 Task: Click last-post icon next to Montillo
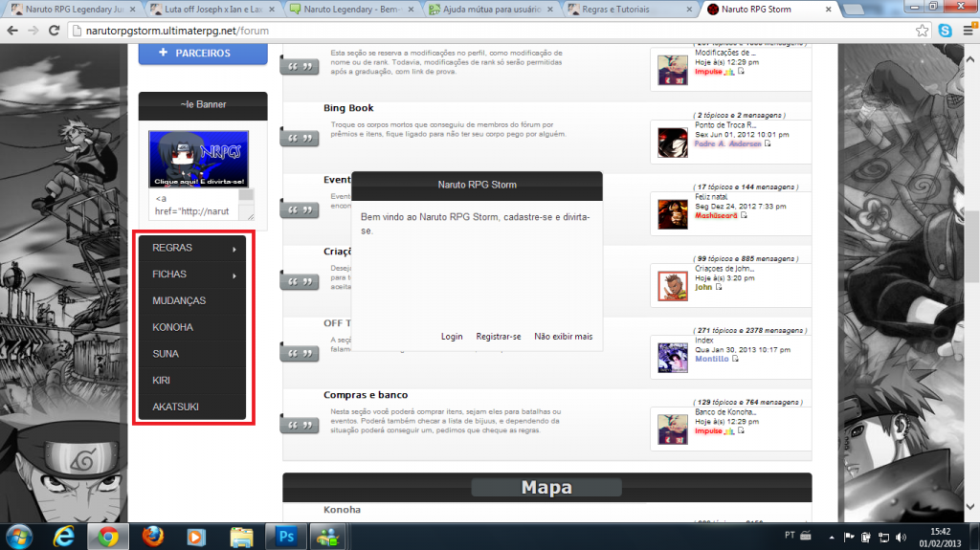tap(735, 359)
